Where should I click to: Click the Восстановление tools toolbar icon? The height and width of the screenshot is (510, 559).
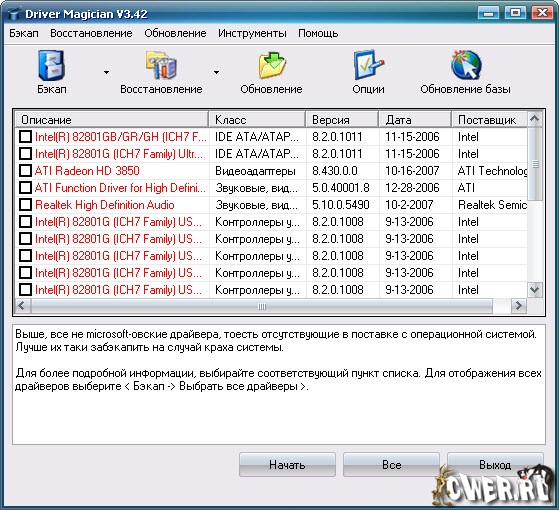(161, 65)
